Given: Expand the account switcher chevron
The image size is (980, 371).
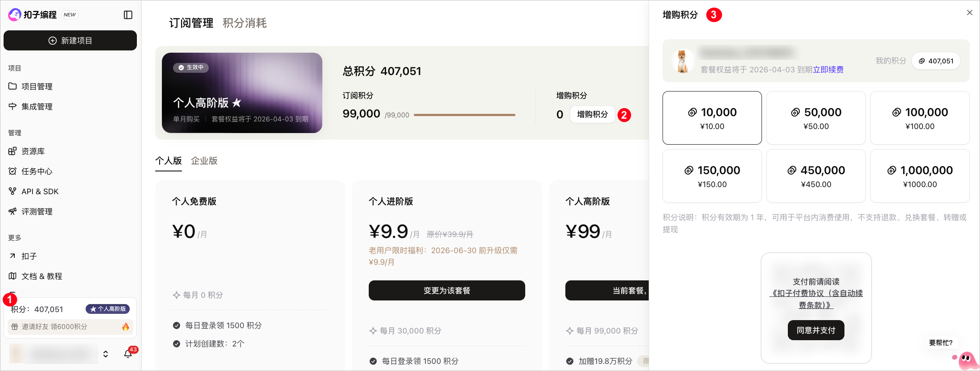Looking at the screenshot, I should (106, 354).
